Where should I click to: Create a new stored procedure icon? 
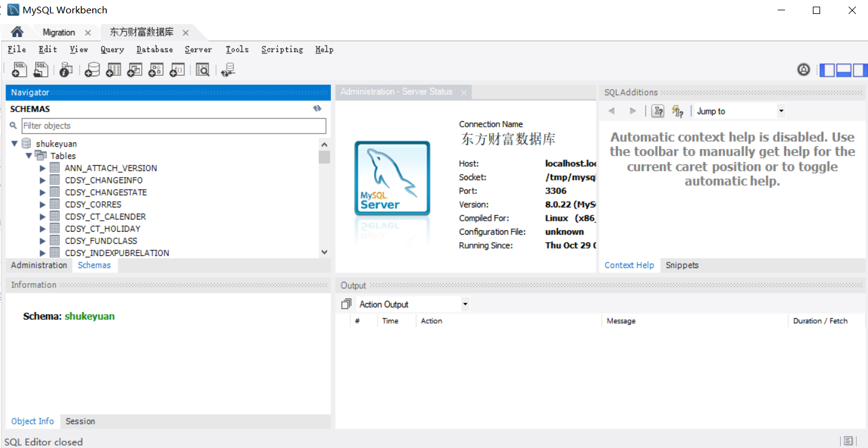coord(156,70)
